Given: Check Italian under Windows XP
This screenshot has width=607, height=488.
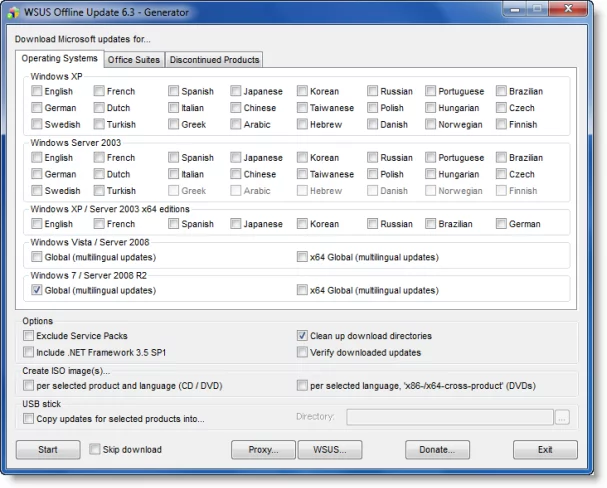Looking at the screenshot, I should tap(173, 108).
